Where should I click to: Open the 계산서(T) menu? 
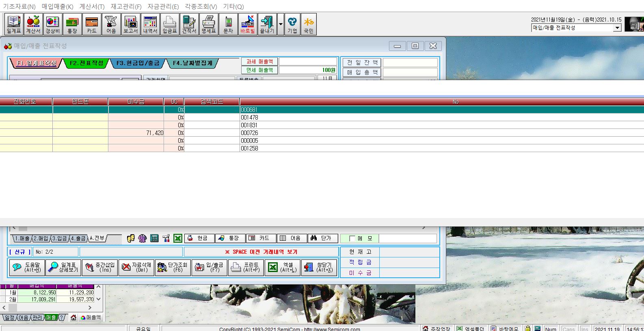click(92, 7)
